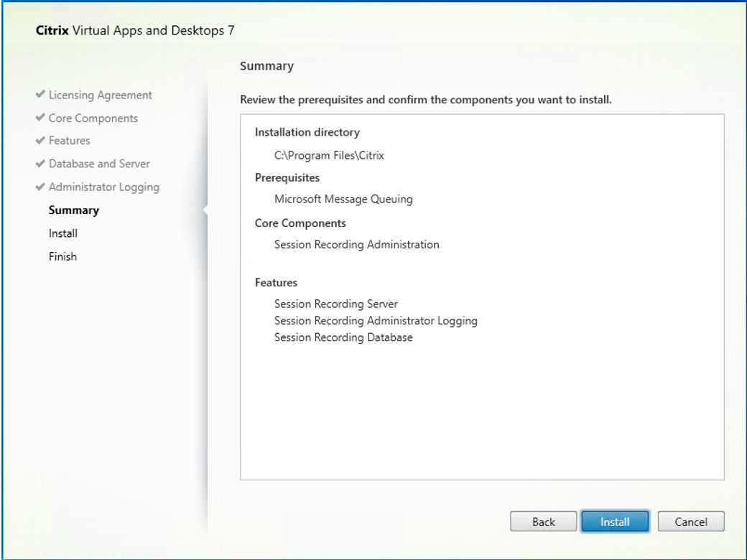
Task: Click the checkmark icon beside Core Components step
Action: pyautogui.click(x=42, y=118)
